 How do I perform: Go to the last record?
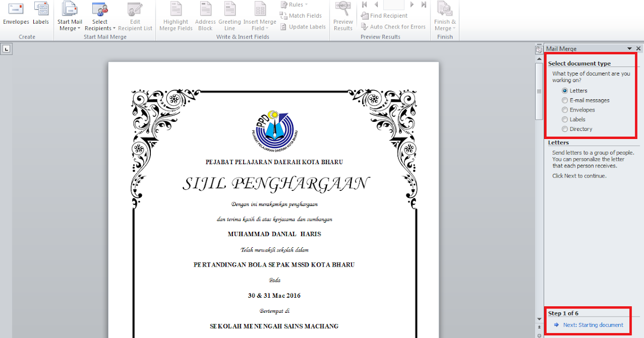click(x=423, y=4)
